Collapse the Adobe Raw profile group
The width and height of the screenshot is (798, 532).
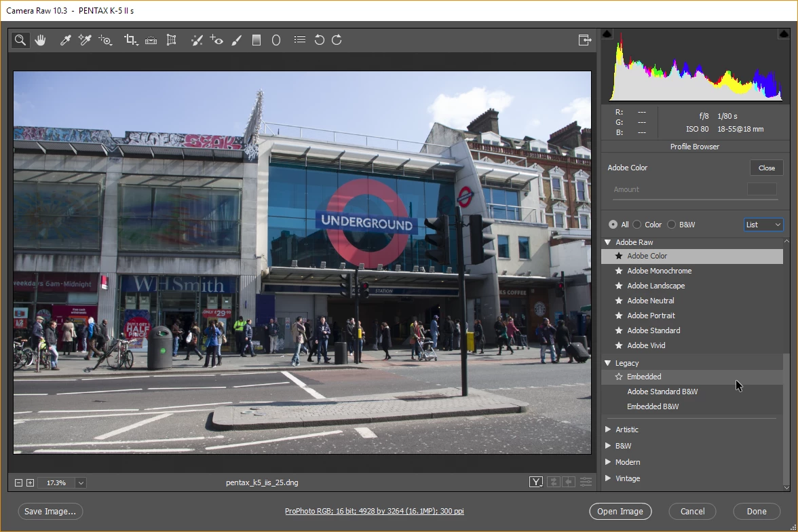coord(608,242)
